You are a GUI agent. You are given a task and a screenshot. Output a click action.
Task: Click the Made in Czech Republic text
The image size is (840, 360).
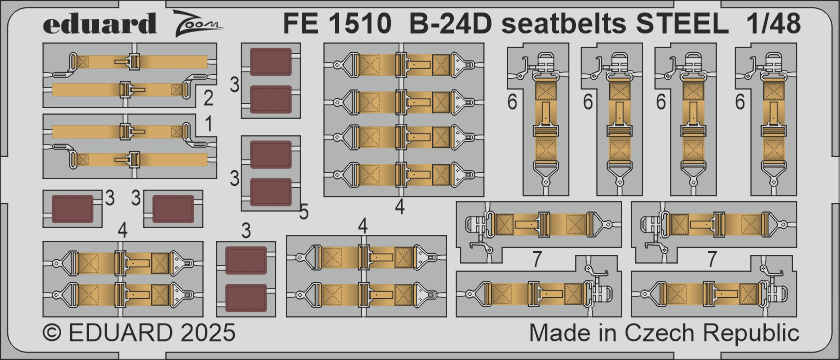coord(664,333)
